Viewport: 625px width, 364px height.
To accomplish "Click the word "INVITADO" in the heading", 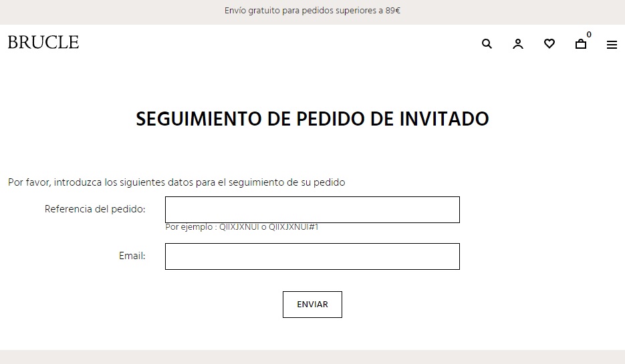I will tap(445, 119).
